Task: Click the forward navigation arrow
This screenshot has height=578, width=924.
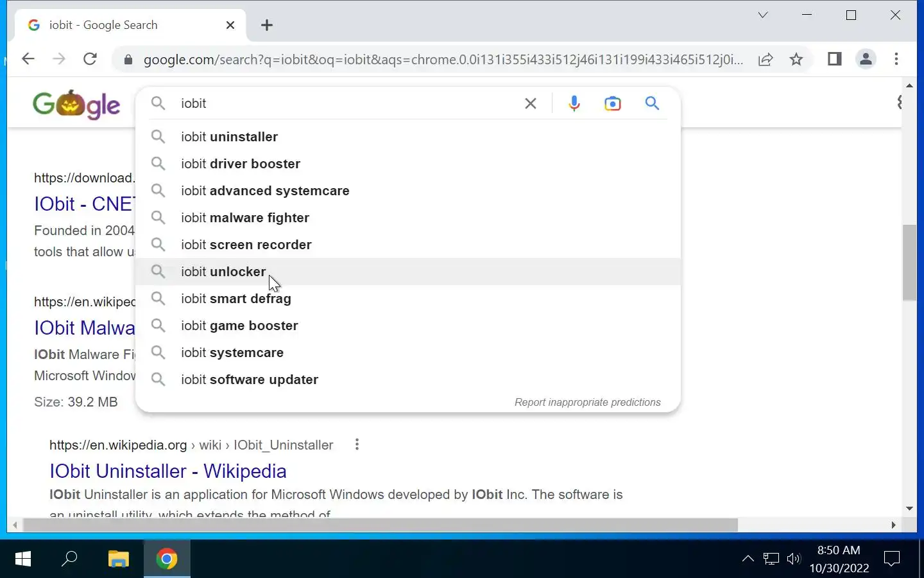Action: tap(59, 59)
